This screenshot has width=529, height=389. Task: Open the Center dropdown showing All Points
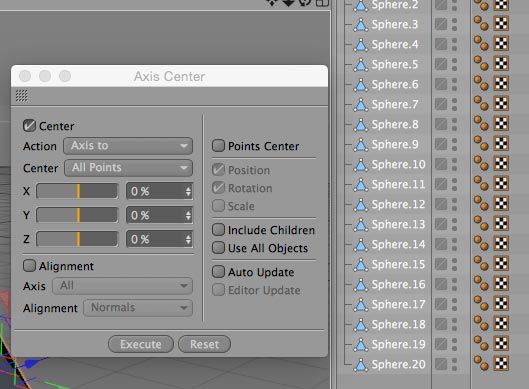click(x=129, y=168)
